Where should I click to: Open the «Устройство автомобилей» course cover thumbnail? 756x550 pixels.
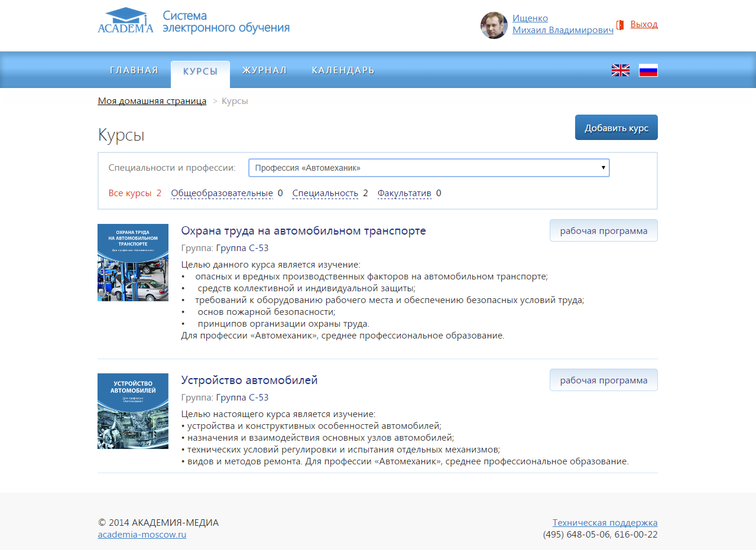133,411
